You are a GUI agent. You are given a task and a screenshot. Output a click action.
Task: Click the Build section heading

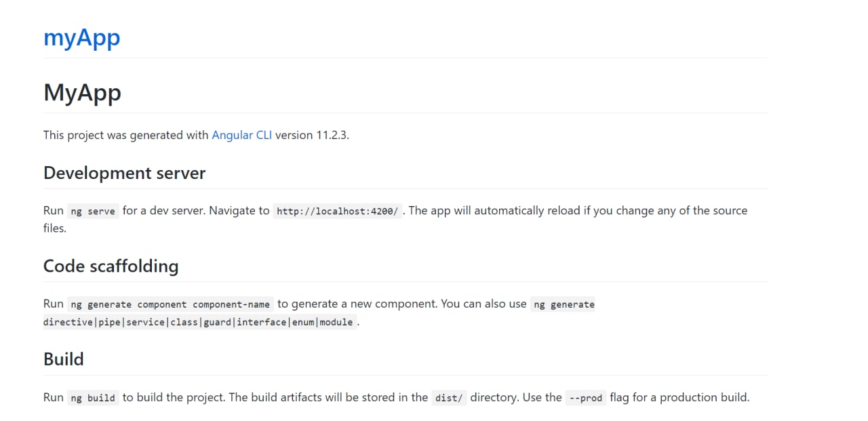(64, 359)
